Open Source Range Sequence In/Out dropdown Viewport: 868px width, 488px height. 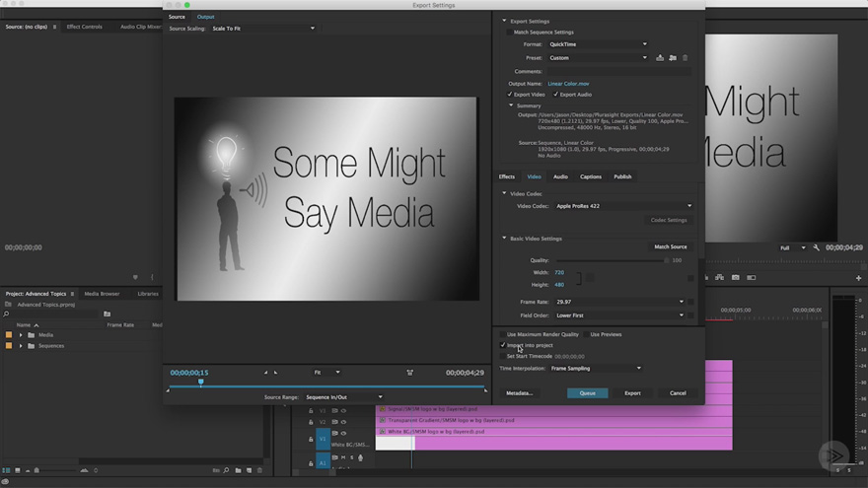(x=344, y=396)
